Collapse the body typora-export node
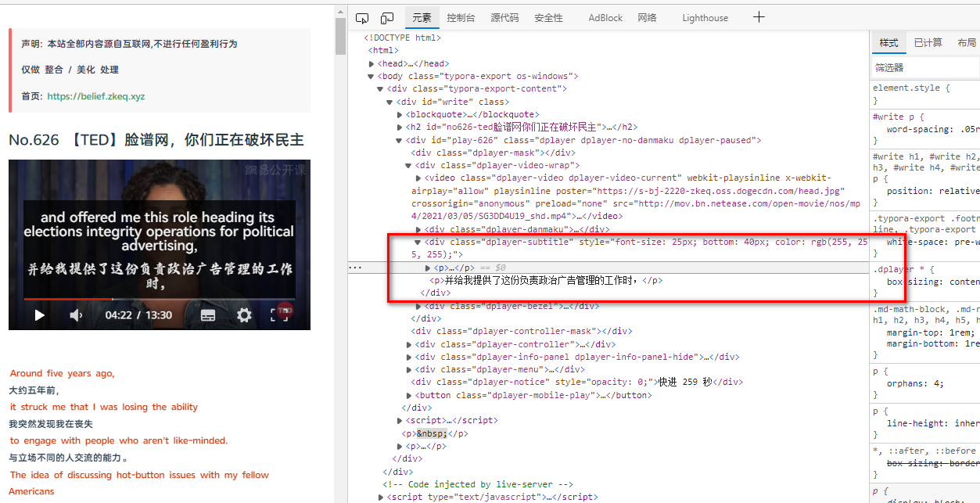 tap(372, 77)
